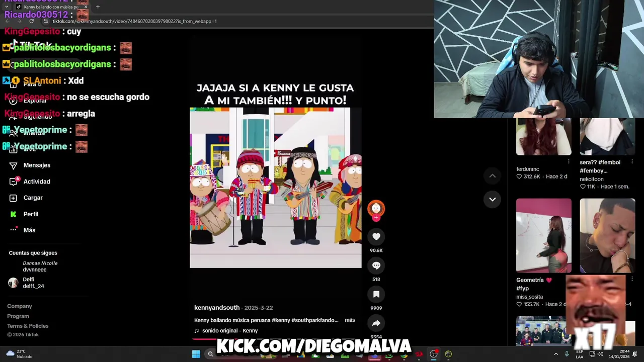Viewport: 644px width, 362px height.
Task: Open the creator ferduranc name
Action: click(527, 169)
